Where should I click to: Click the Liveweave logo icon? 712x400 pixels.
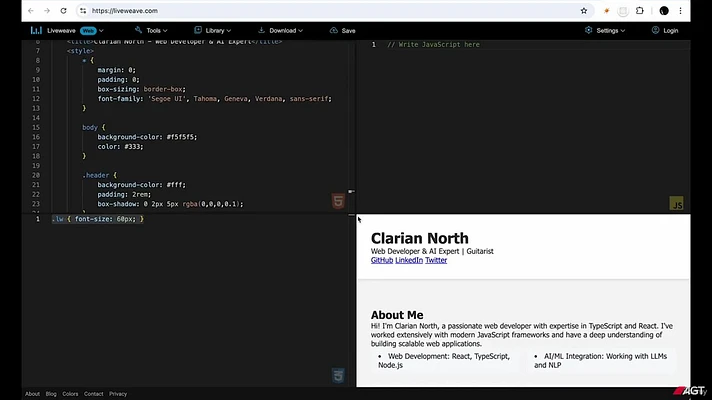pos(36,30)
